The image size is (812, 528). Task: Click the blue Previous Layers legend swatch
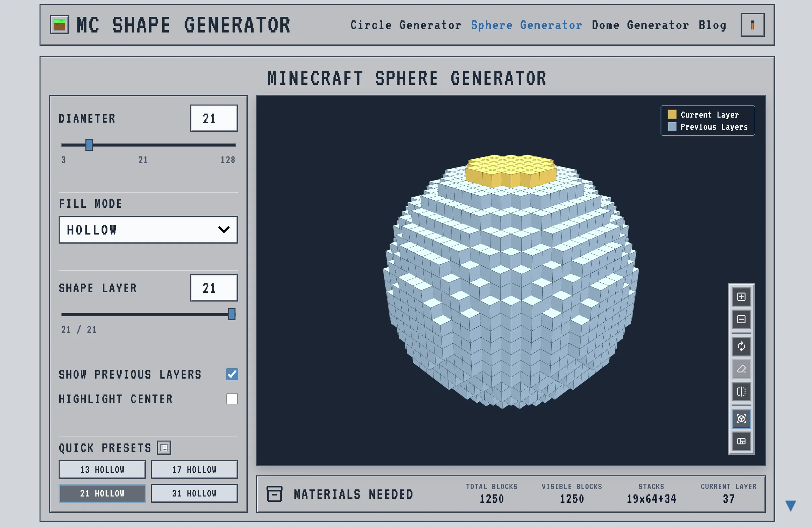coord(672,127)
